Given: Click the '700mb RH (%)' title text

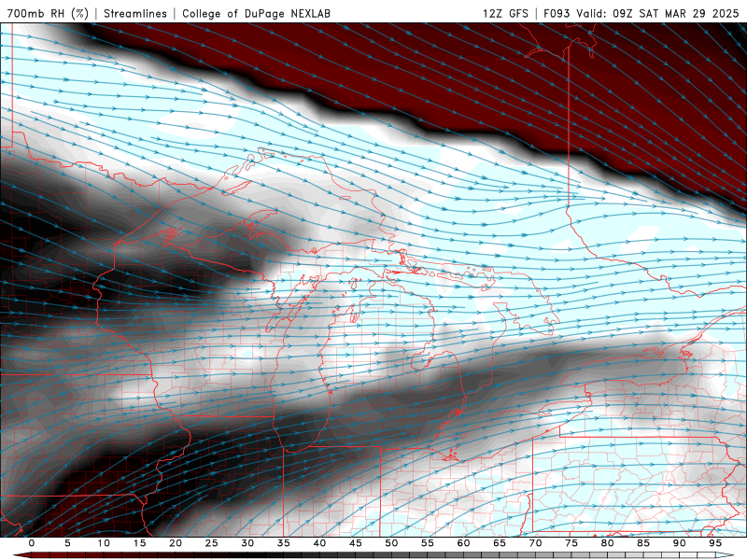Looking at the screenshot, I should click(48, 13).
